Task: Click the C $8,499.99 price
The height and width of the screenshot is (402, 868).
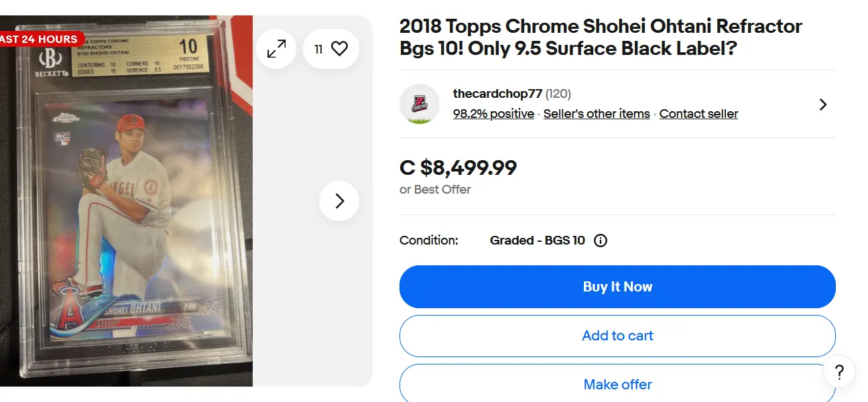Action: [x=458, y=167]
